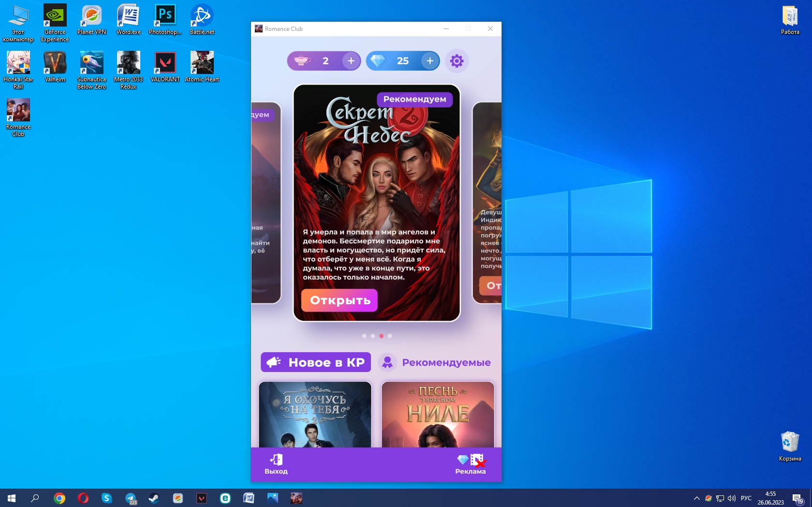The width and height of the screenshot is (812, 507).
Task: Open the settings gear in Romance Club
Action: pos(457,61)
